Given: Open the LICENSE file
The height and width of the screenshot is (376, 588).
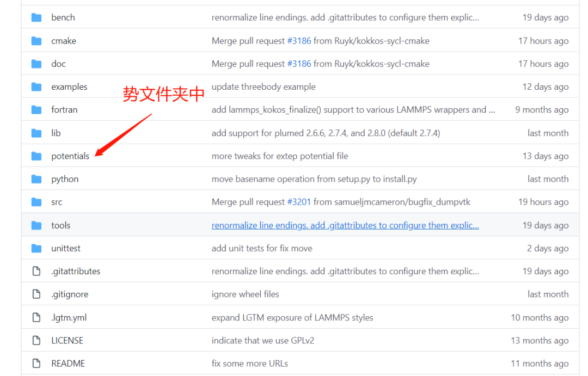Looking at the screenshot, I should click(67, 340).
